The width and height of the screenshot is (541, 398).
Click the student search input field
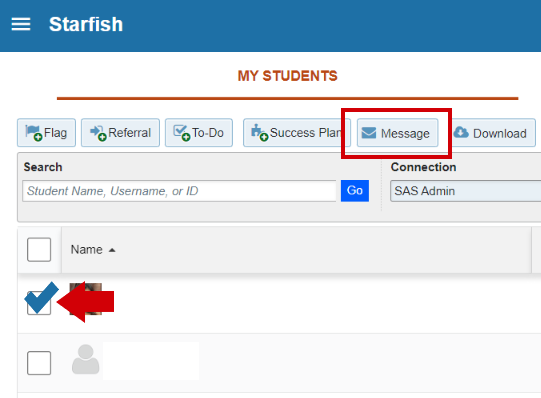[x=179, y=191]
